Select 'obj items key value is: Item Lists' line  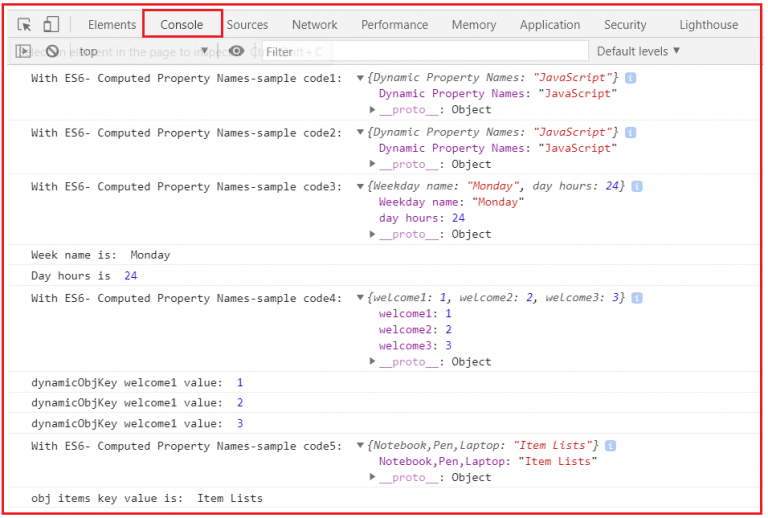click(147, 498)
